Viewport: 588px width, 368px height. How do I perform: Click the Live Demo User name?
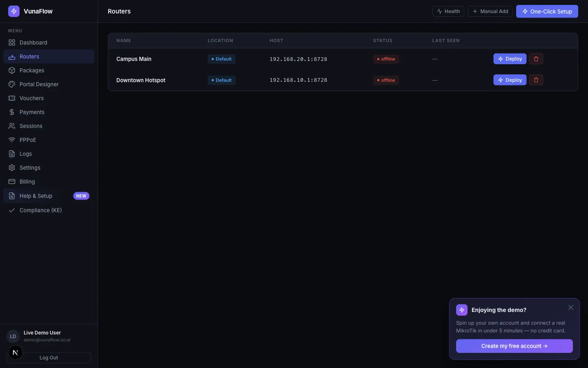click(42, 333)
